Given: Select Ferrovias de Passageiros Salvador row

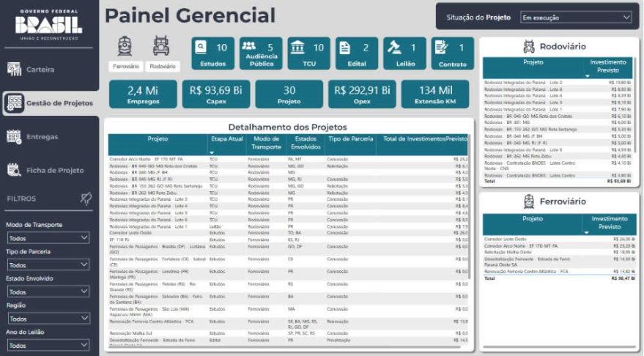Looking at the screenshot, I should tap(287, 299).
